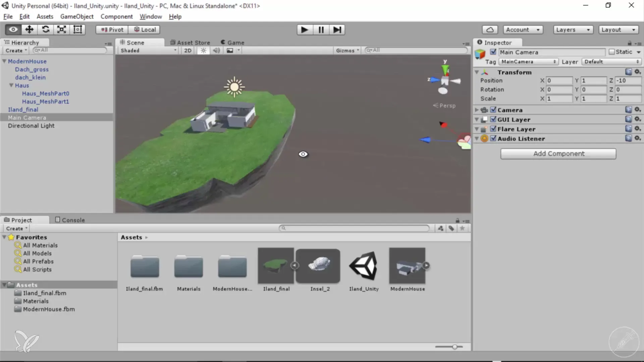This screenshot has width=644, height=362.
Task: Open Flare Layer help book icon
Action: (x=629, y=129)
